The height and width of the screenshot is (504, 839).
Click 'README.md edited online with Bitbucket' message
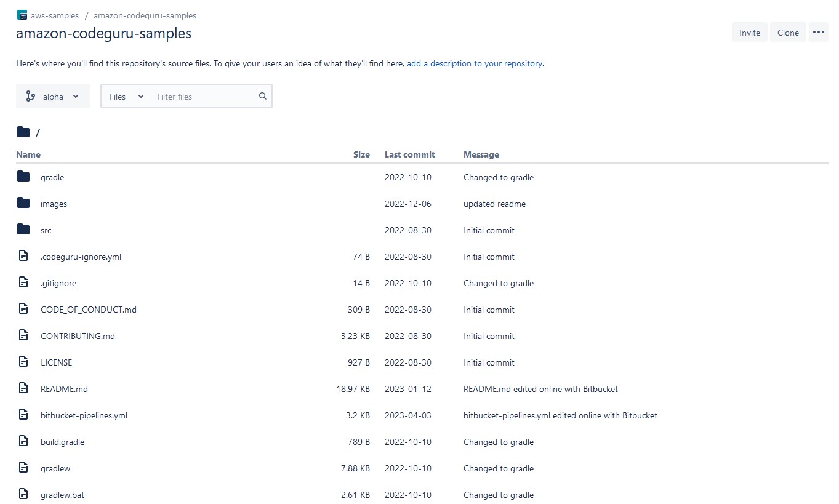(x=540, y=389)
